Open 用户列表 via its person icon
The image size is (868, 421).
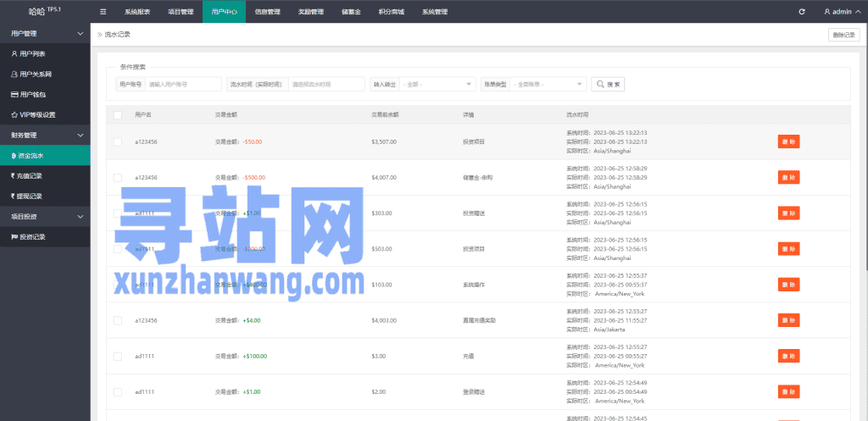pos(14,53)
